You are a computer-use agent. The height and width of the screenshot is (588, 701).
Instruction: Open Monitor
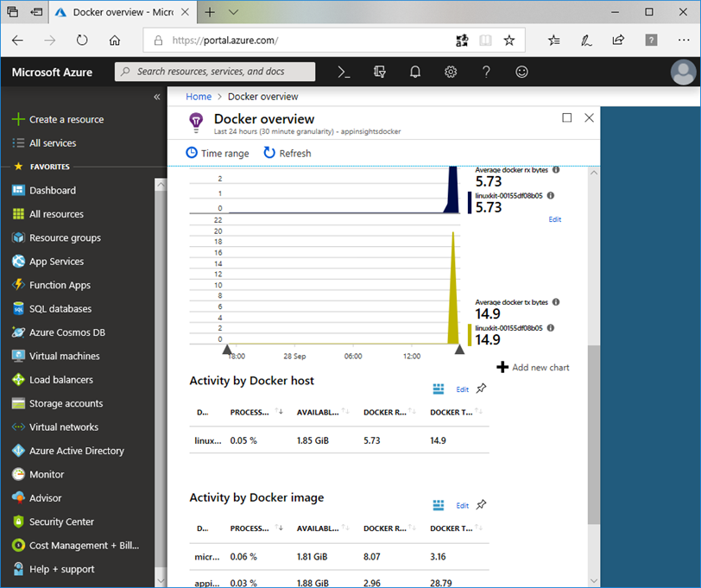[x=39, y=474]
